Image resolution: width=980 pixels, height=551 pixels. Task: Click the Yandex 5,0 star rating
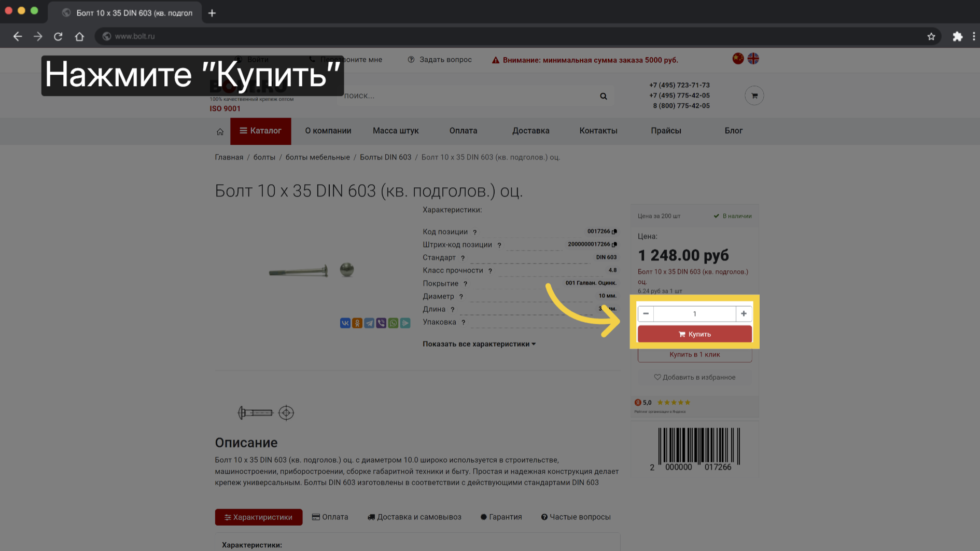(x=663, y=403)
